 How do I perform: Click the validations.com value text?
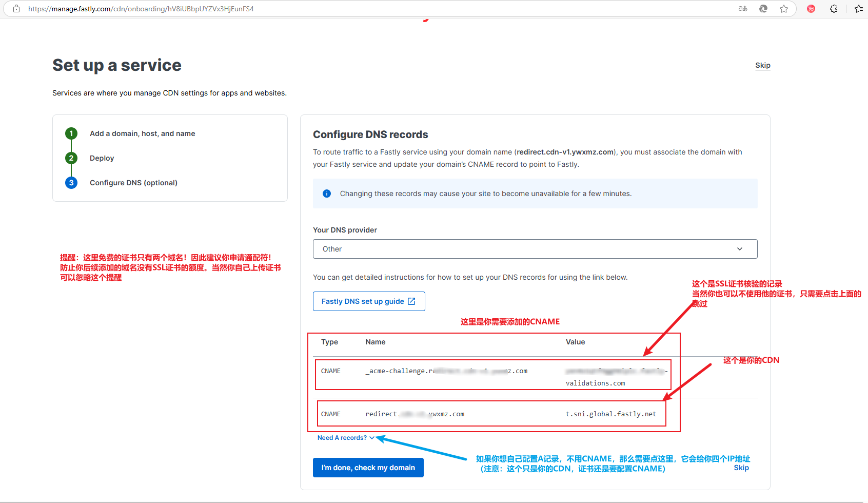click(595, 383)
